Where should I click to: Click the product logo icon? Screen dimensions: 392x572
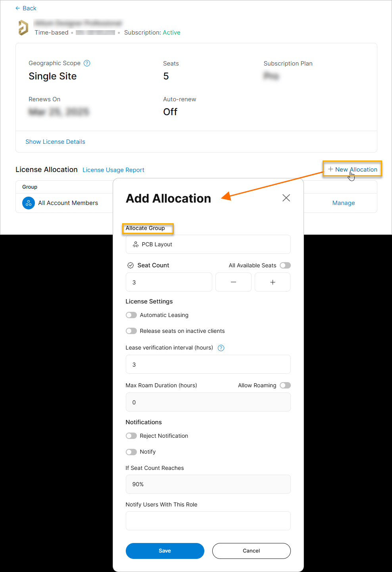pos(23,28)
